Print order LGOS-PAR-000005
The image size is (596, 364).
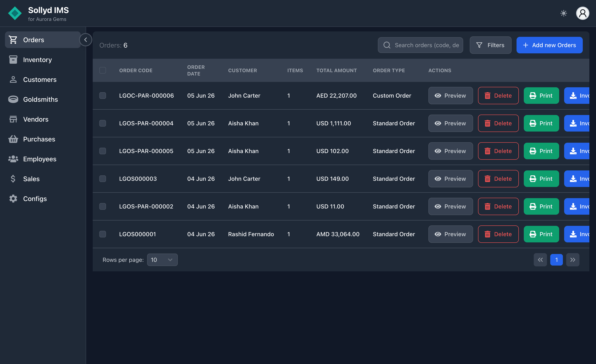pyautogui.click(x=541, y=151)
